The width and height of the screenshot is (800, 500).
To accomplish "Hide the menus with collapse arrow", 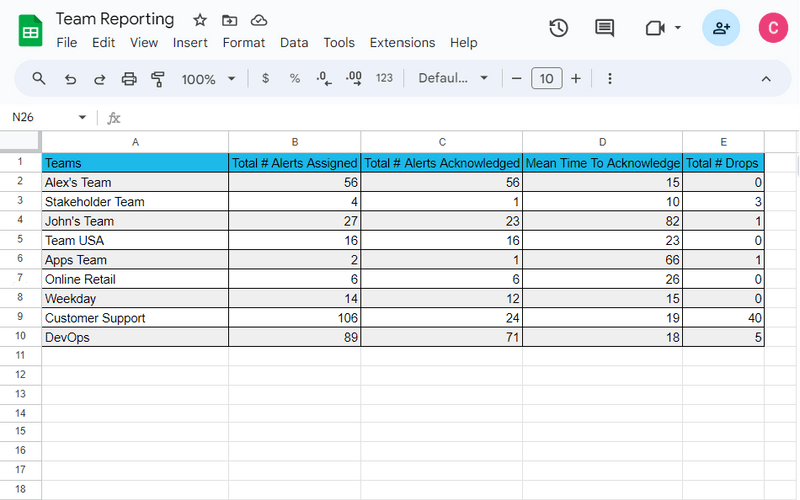I will (x=766, y=79).
